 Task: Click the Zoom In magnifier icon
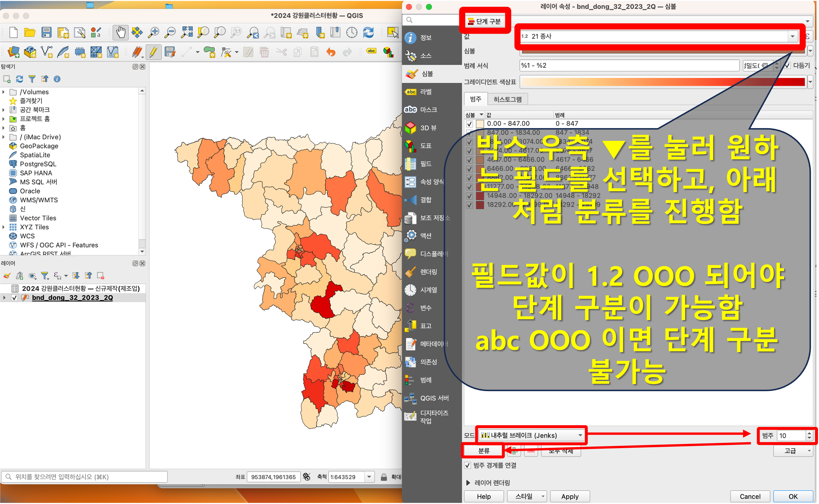tap(153, 32)
